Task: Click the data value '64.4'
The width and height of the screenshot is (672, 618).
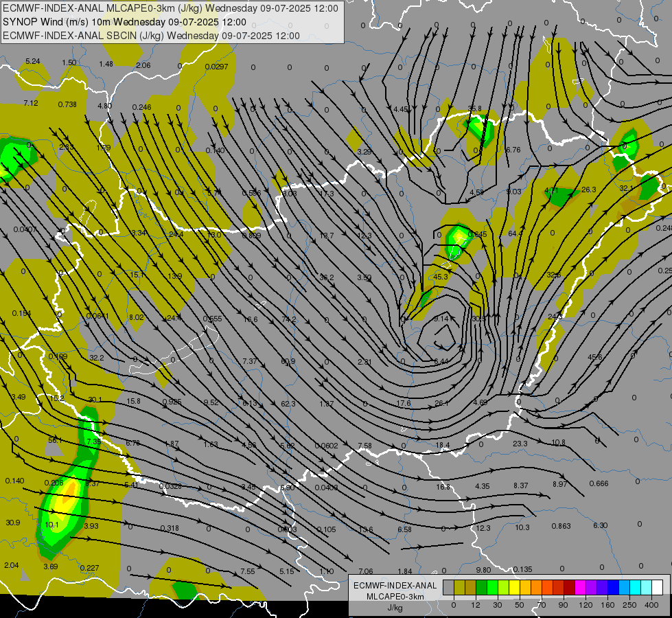Action: tap(515, 233)
